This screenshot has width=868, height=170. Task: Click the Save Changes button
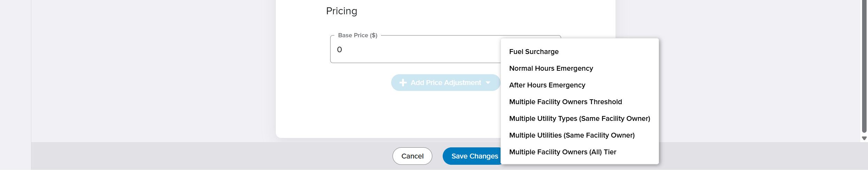[472, 156]
